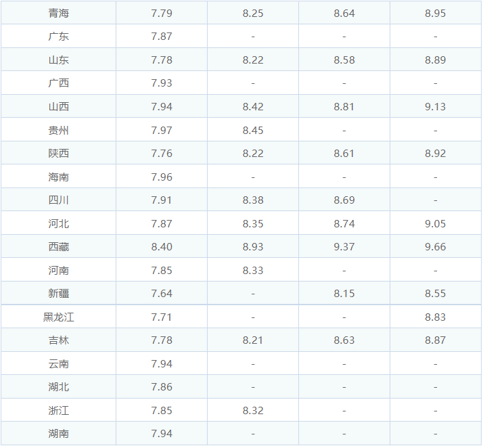The image size is (483, 448).
Task: Click the 吉林 province name
Action: tap(59, 340)
